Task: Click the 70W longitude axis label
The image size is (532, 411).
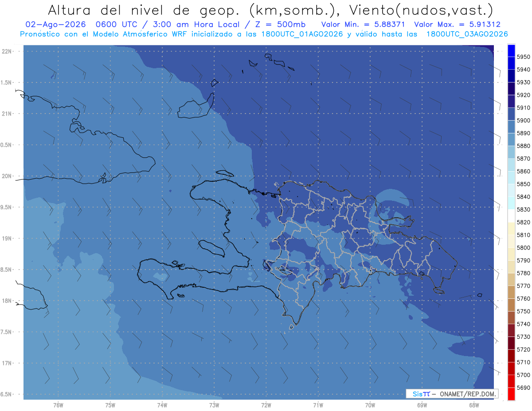Action: coord(370,405)
